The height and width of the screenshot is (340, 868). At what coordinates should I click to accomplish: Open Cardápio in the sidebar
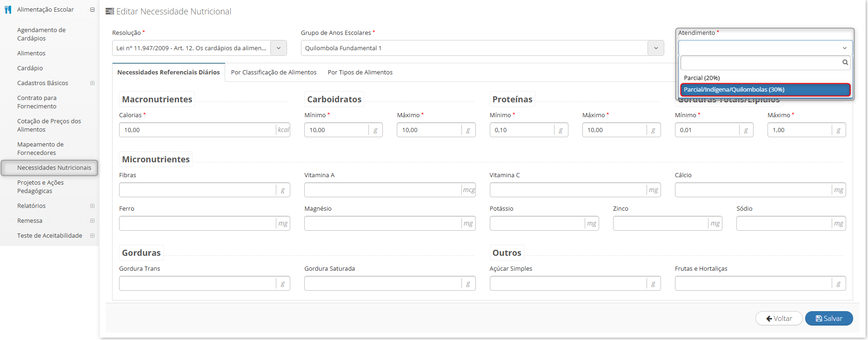tap(30, 68)
